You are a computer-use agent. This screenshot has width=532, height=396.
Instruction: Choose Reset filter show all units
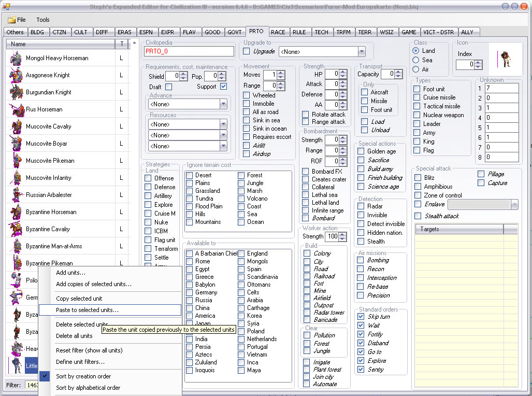click(110, 350)
